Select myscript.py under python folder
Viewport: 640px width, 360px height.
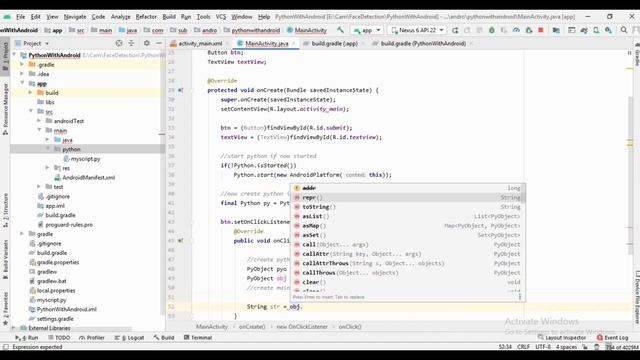pos(85,159)
